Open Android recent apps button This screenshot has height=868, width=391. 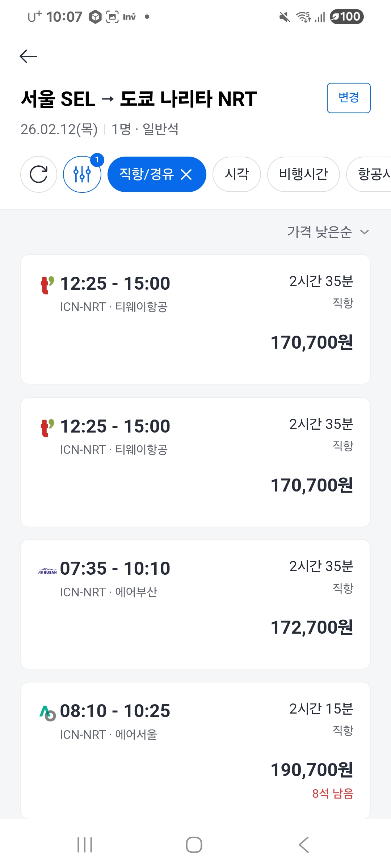[x=85, y=845]
